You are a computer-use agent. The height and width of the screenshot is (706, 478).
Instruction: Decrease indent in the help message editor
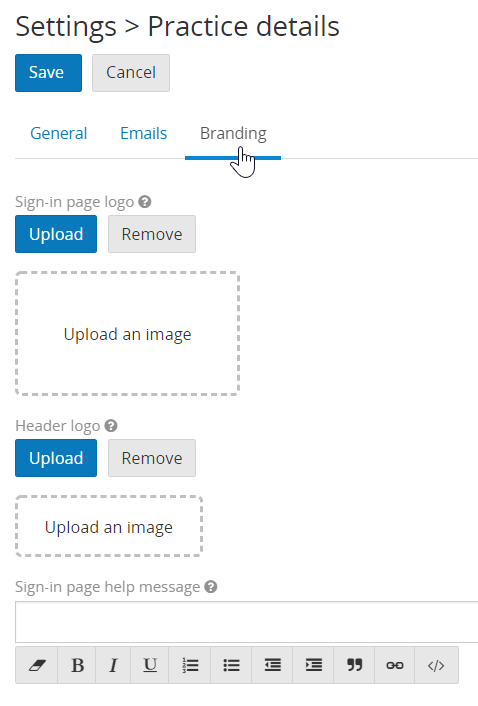(x=272, y=665)
